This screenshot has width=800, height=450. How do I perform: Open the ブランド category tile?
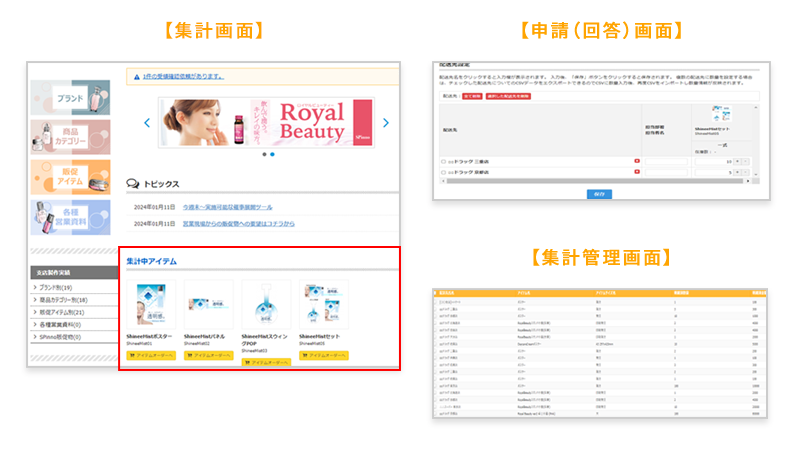click(x=70, y=96)
